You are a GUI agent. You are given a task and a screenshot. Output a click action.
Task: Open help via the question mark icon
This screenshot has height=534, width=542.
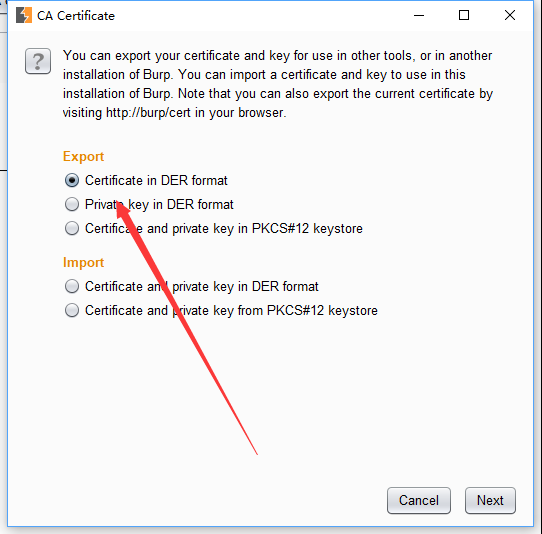pos(38,61)
